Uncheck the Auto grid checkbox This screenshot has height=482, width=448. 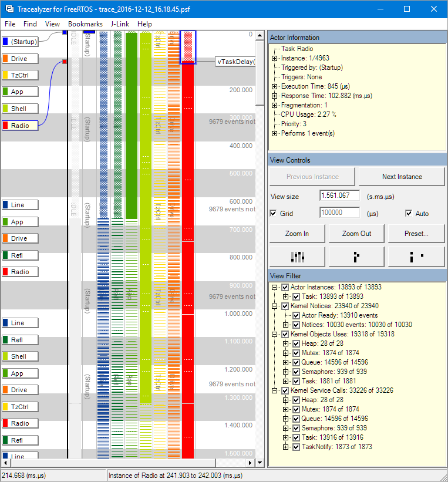click(409, 214)
